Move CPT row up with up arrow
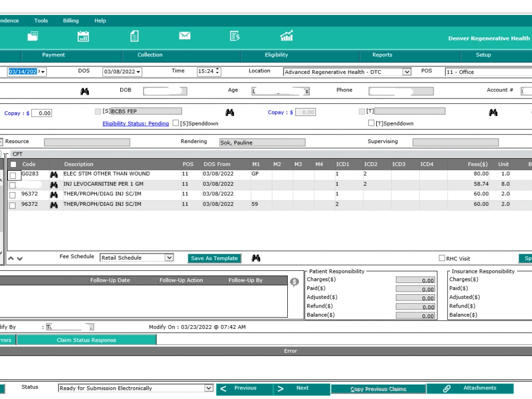 11,259
